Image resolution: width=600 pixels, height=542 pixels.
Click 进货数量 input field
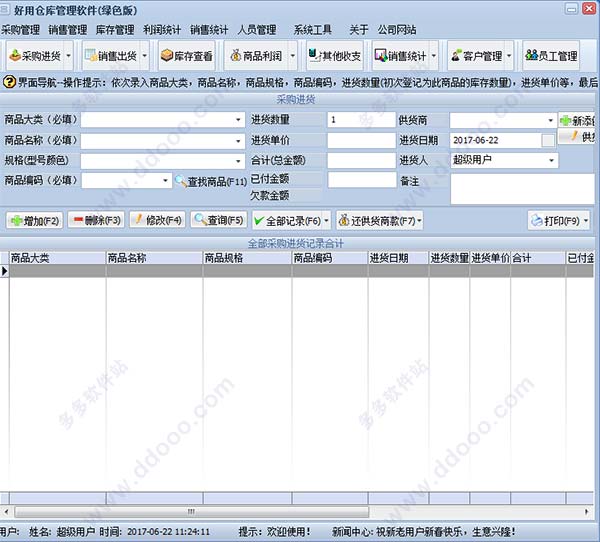361,120
